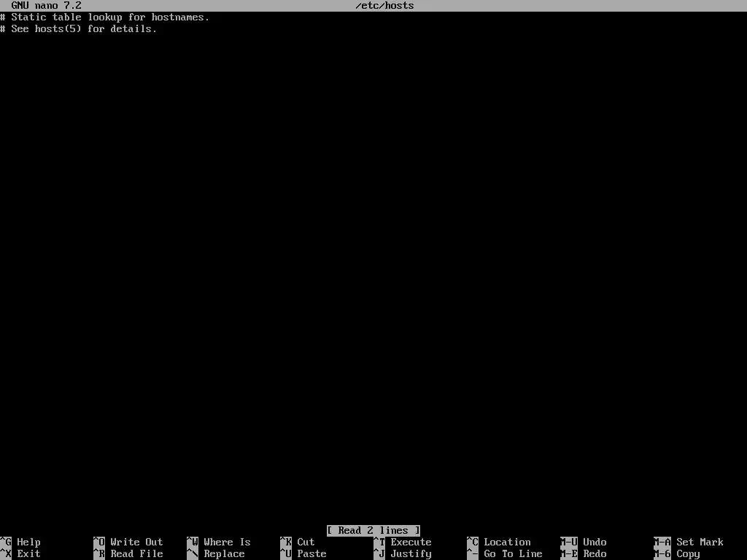Screen dimensions: 747x560
Task: Click the Go To Line shortcut
Action: (513, 554)
